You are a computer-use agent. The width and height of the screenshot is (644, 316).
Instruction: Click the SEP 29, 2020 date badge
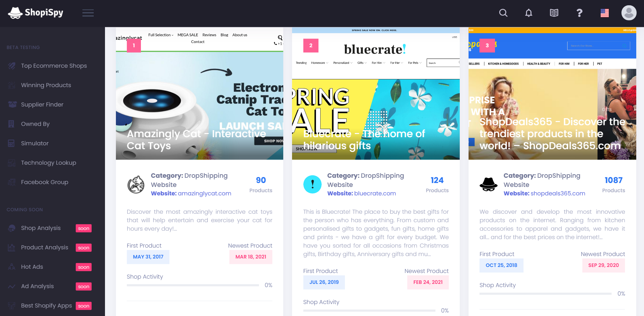[x=603, y=266]
